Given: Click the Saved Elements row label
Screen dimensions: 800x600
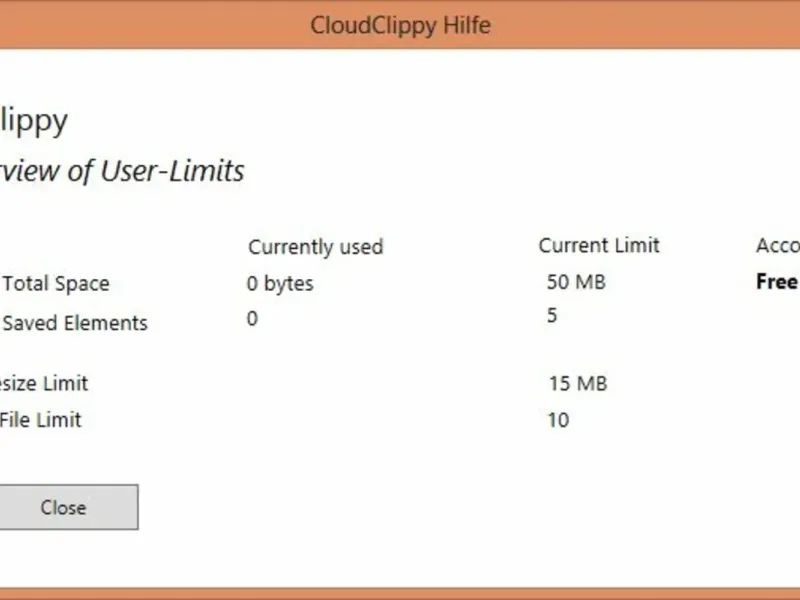Looking at the screenshot, I should (75, 323).
